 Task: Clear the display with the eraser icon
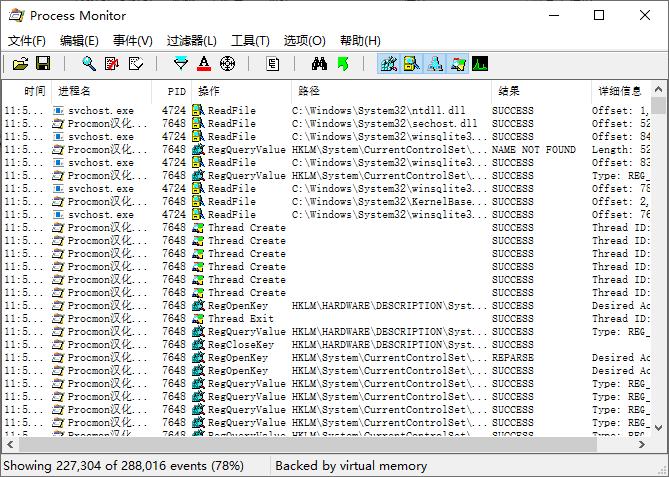coord(136,64)
